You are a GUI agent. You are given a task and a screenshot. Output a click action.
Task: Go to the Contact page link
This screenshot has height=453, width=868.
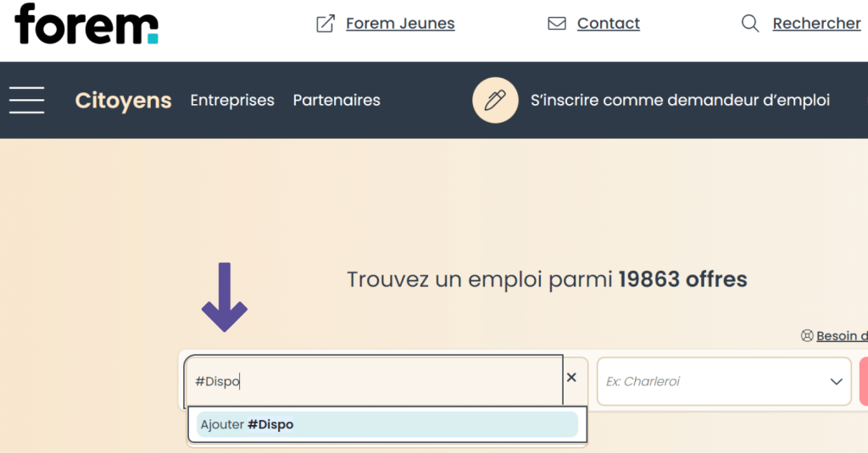click(609, 24)
